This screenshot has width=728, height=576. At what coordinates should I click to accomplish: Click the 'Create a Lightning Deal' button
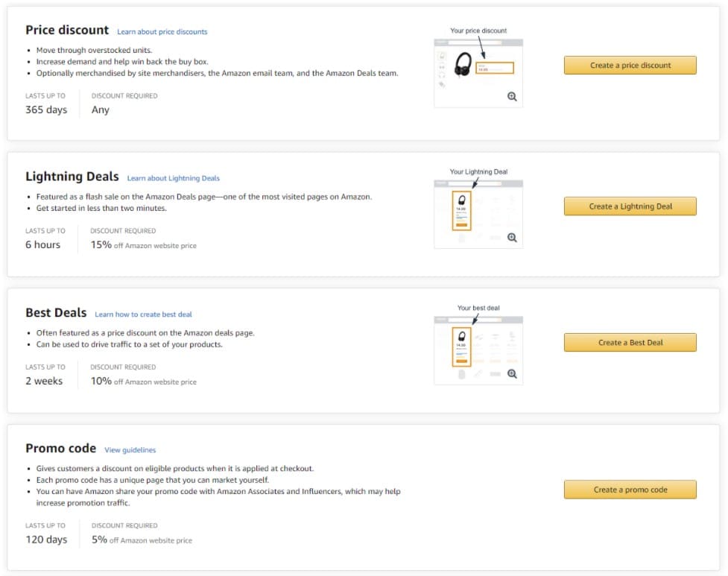click(630, 206)
